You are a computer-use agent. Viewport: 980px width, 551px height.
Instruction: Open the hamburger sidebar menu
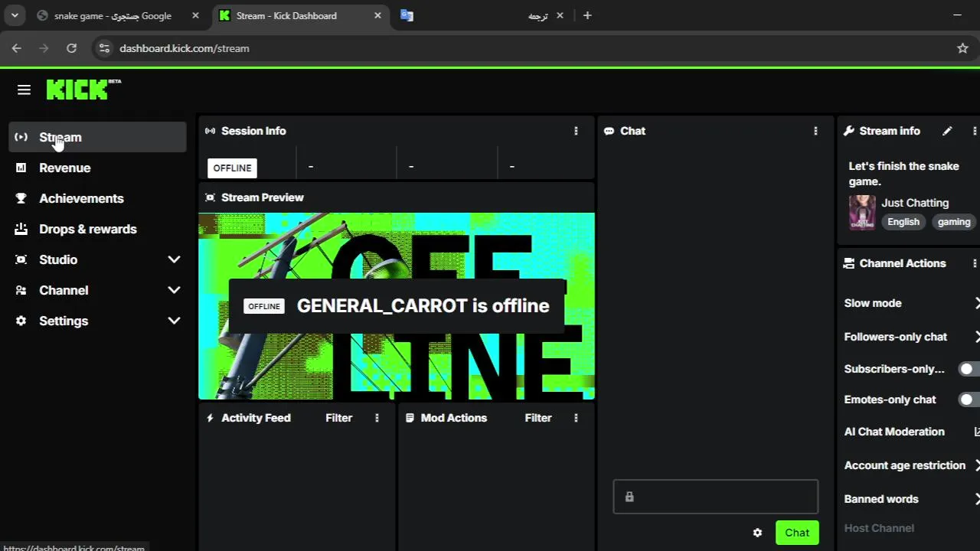coord(24,90)
